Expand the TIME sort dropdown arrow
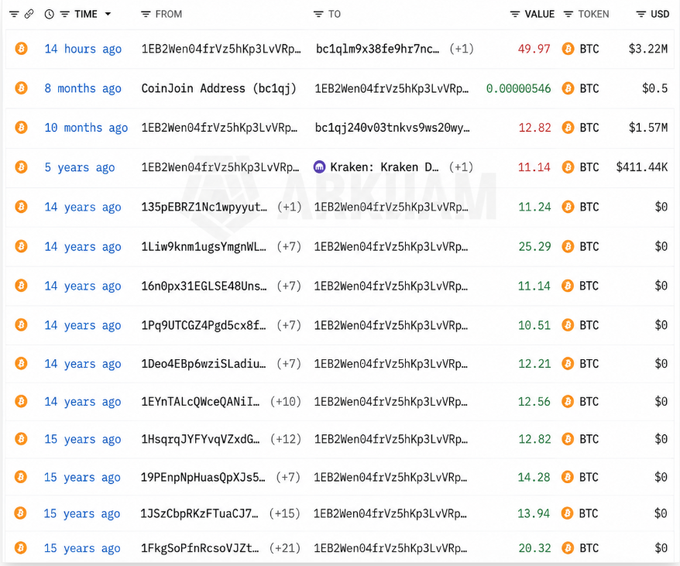 [x=108, y=14]
